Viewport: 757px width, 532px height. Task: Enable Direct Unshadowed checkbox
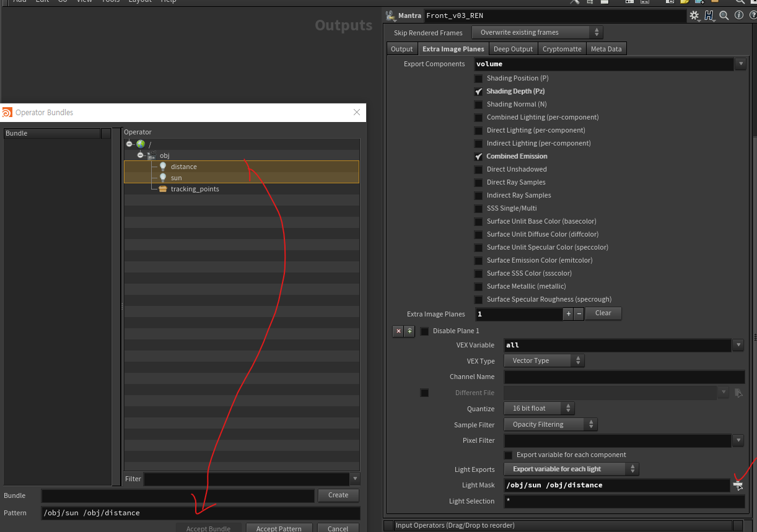click(478, 170)
